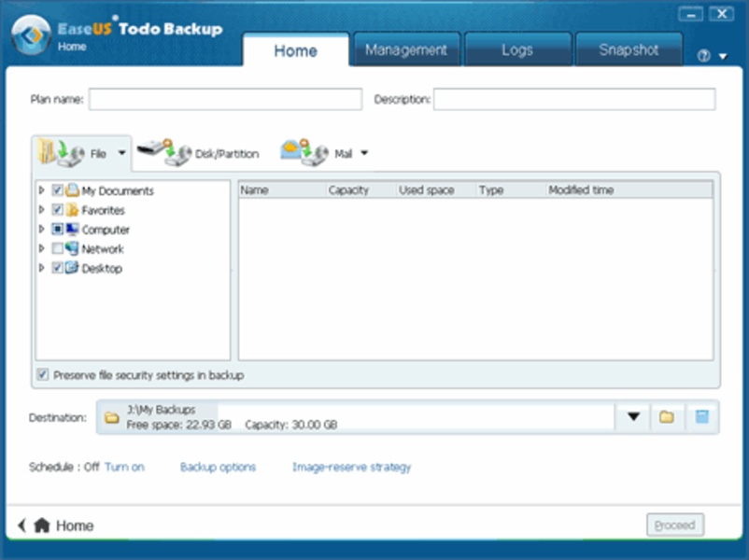Click the back arrow in bottom bar
The width and height of the screenshot is (749, 560).
22,525
